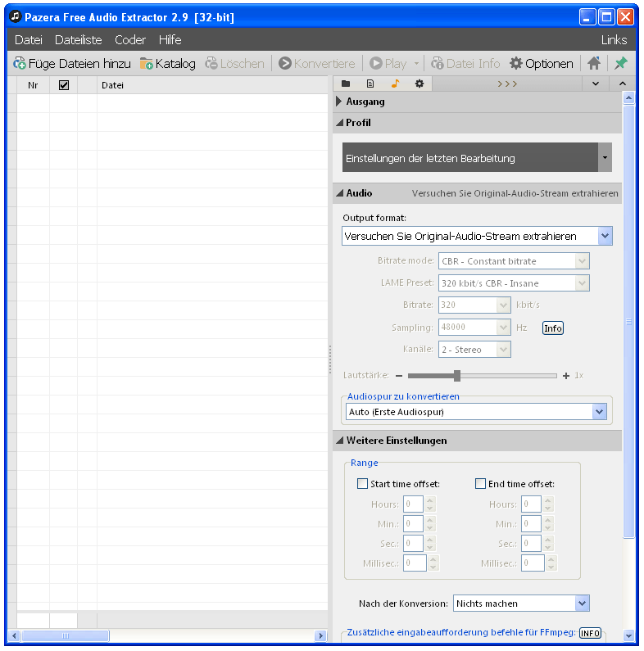Click the Datei column header

click(x=212, y=85)
